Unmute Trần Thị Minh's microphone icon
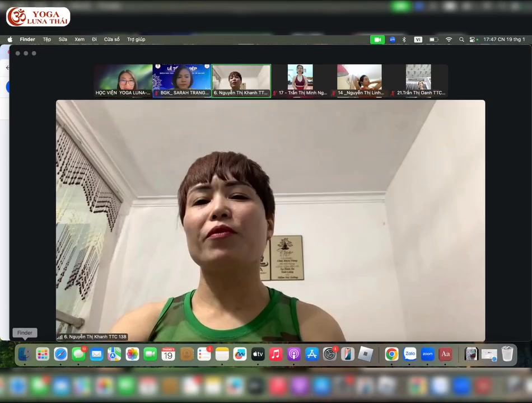Viewport: 532px width, 403px height. pos(275,92)
